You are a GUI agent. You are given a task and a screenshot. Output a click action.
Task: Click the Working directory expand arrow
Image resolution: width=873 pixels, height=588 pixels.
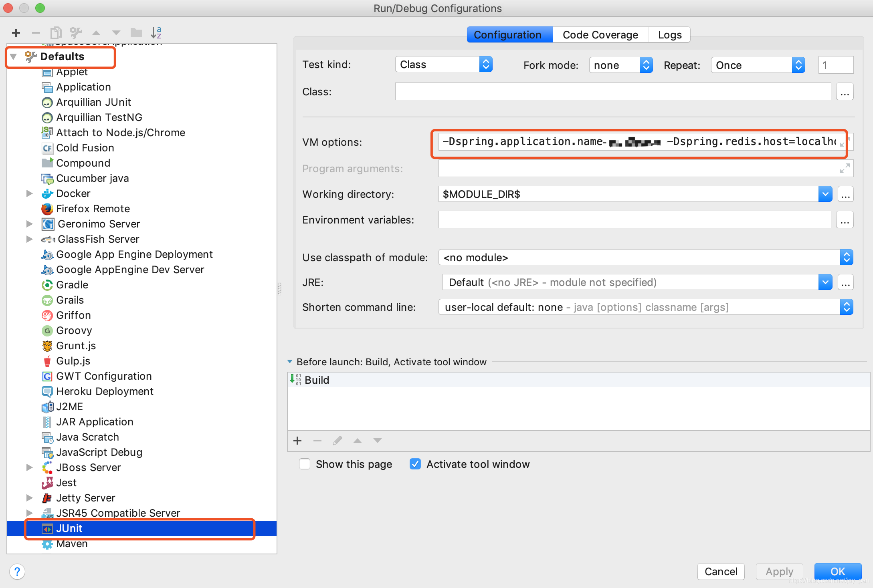tap(825, 193)
